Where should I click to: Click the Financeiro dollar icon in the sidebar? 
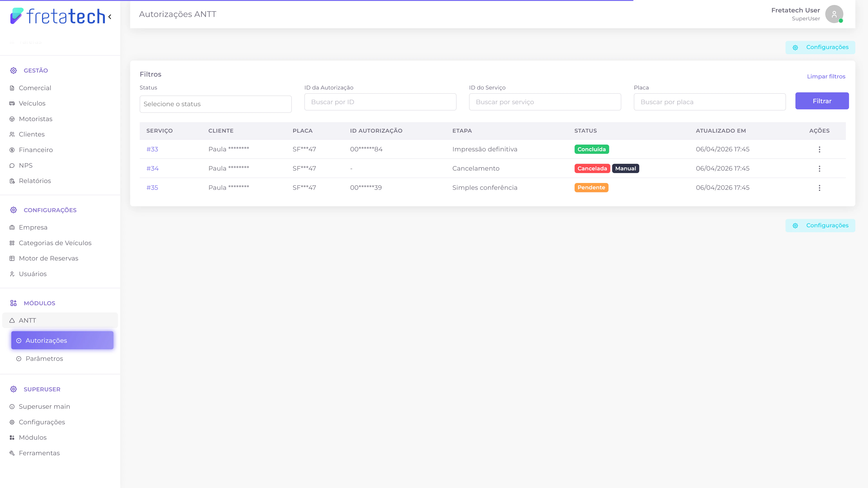pyautogui.click(x=12, y=150)
